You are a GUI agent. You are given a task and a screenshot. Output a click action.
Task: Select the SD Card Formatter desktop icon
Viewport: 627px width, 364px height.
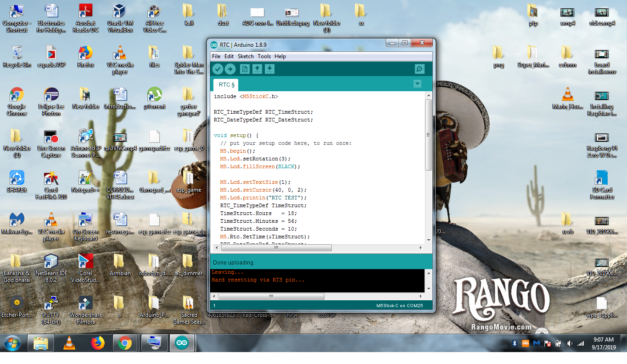pos(602,185)
